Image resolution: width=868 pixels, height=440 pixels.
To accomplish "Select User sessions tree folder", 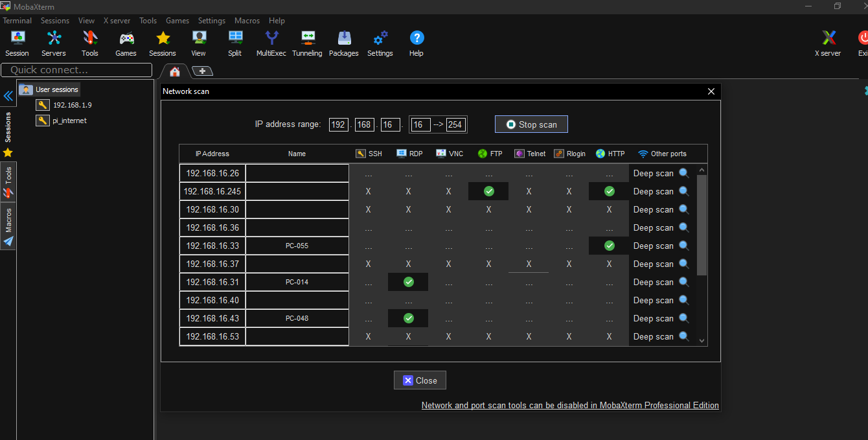I will pyautogui.click(x=49, y=89).
